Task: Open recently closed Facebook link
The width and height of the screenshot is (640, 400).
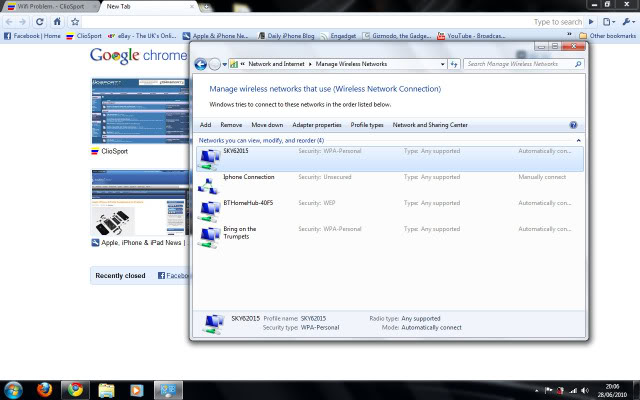Action: coord(173,276)
